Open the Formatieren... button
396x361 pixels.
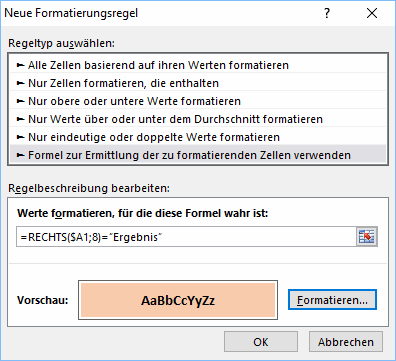332,300
